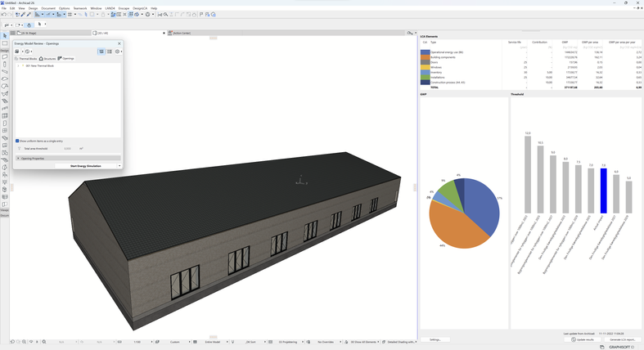Toggle Show uniform items as single entry

[x=17, y=141]
